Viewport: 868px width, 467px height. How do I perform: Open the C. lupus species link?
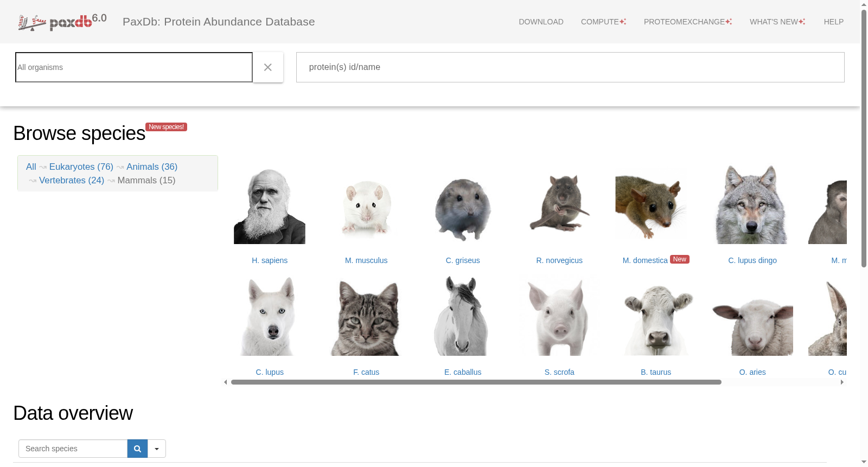270,372
